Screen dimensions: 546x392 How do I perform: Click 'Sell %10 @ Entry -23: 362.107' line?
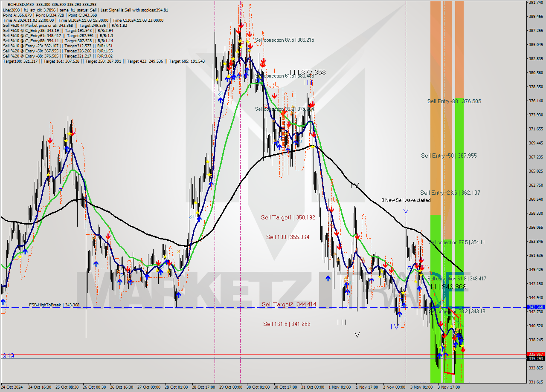pos(58,46)
